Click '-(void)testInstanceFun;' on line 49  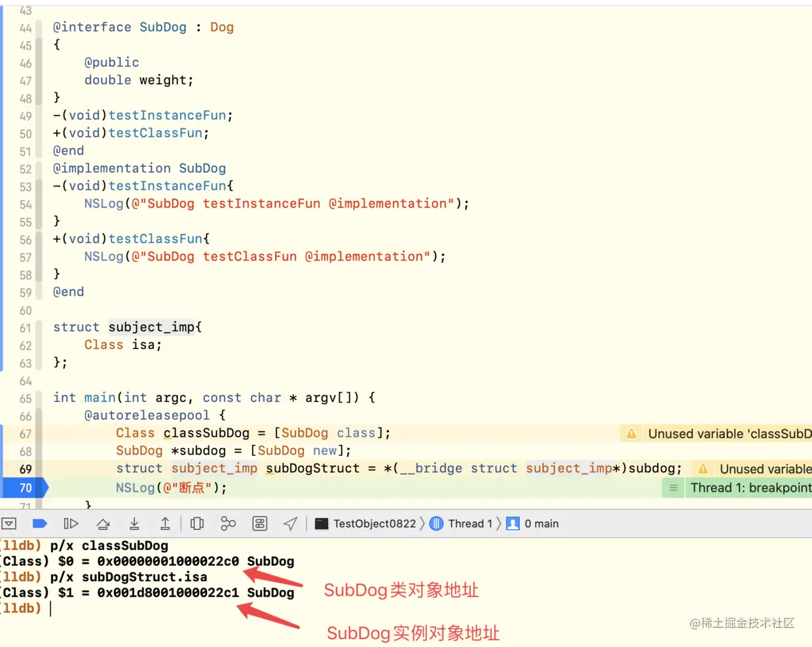click(x=143, y=115)
